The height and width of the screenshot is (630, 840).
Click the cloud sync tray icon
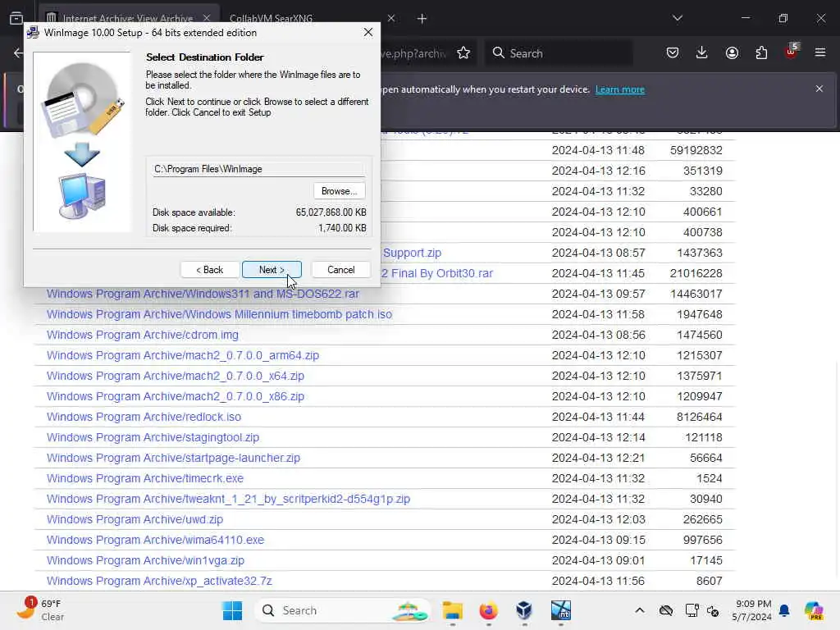tap(666, 610)
